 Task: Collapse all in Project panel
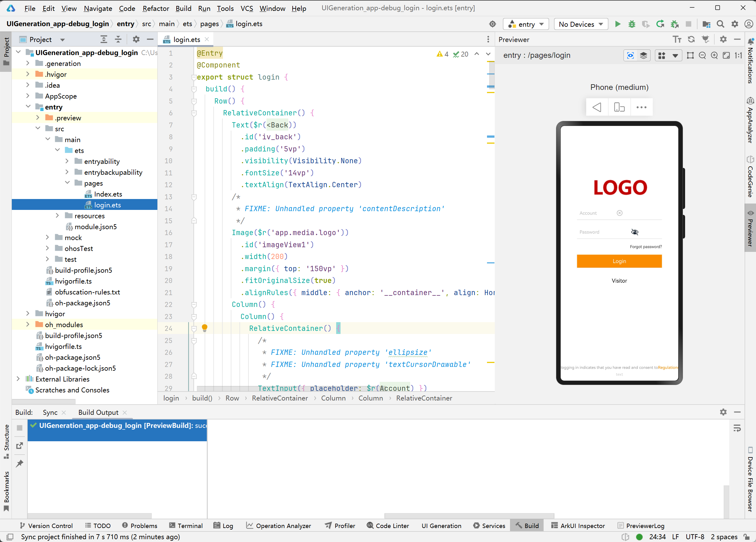tap(118, 39)
